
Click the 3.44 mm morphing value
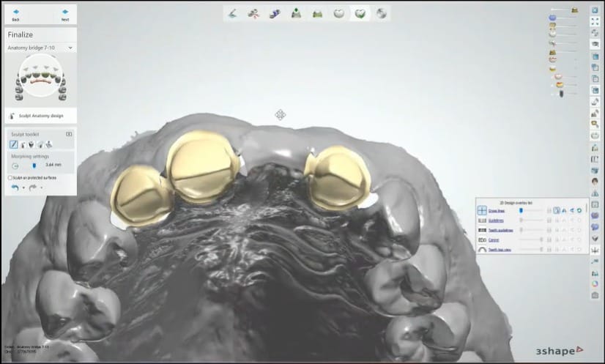coord(53,165)
